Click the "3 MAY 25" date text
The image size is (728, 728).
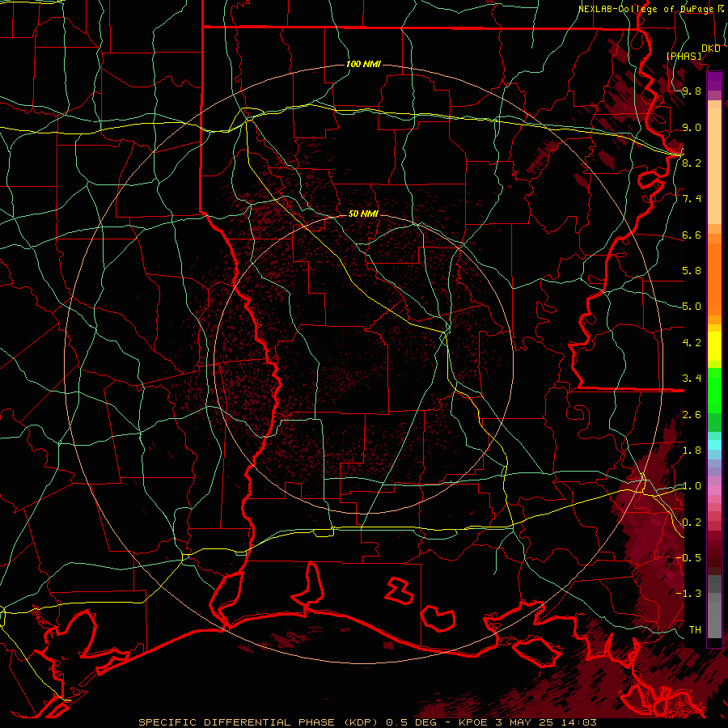point(523,722)
